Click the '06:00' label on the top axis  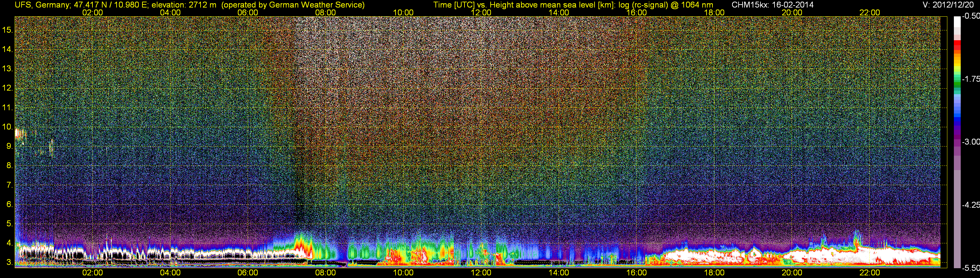click(248, 12)
